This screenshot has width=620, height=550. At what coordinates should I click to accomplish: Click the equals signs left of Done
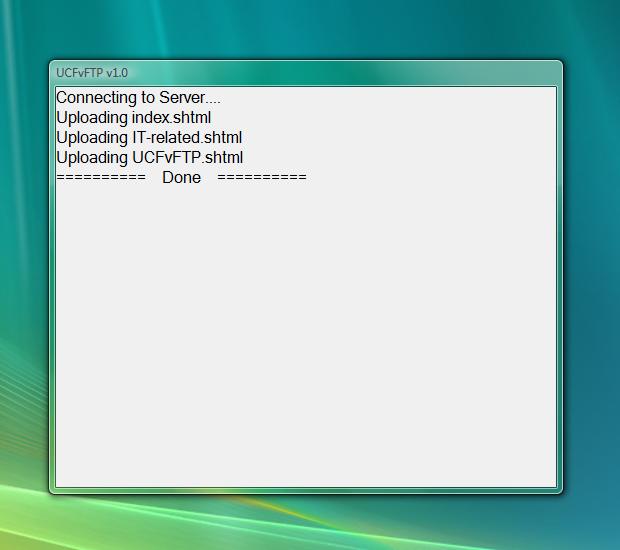[x=101, y=178]
